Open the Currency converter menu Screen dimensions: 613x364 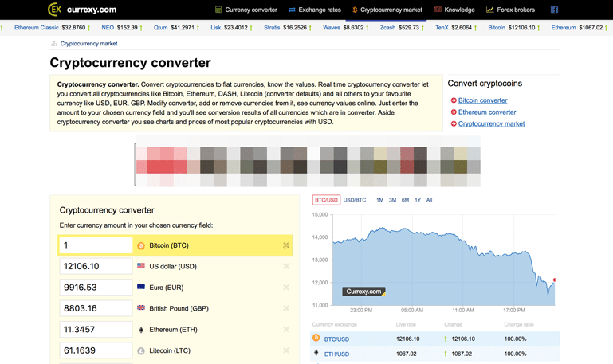coord(246,10)
